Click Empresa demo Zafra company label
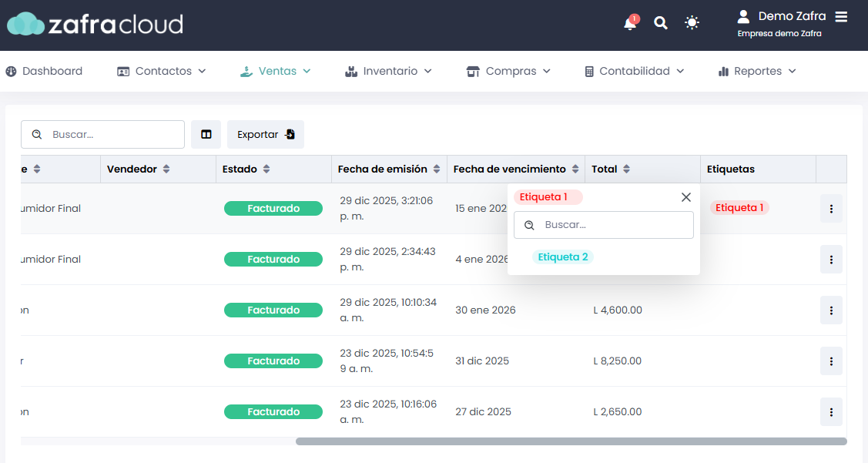This screenshot has height=463, width=868. (779, 34)
